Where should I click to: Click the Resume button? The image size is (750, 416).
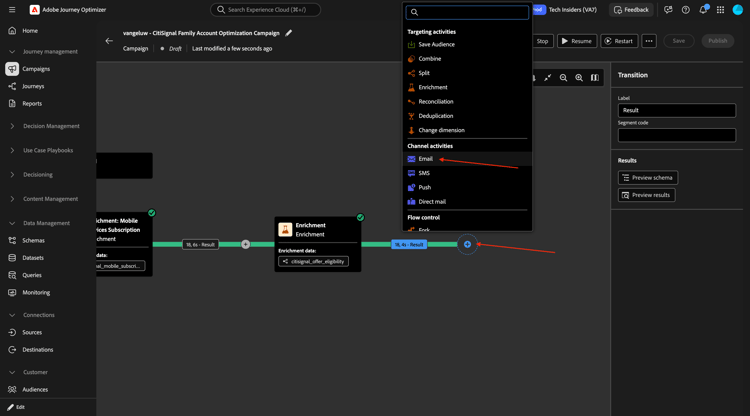click(577, 41)
